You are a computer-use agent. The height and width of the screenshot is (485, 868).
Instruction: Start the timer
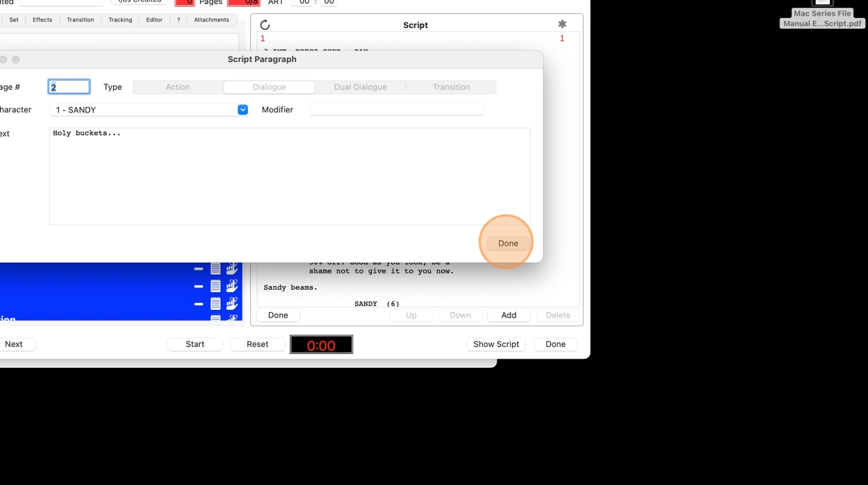[195, 344]
